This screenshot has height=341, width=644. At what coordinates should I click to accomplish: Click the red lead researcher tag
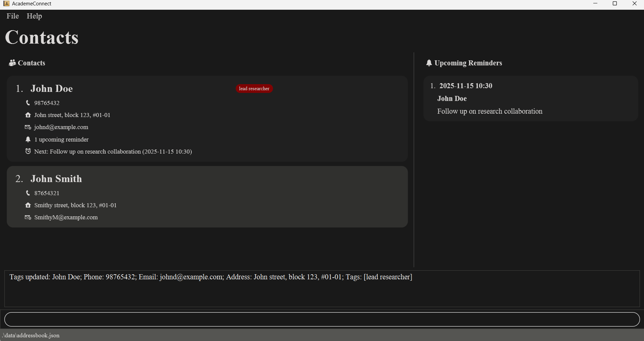click(x=254, y=89)
